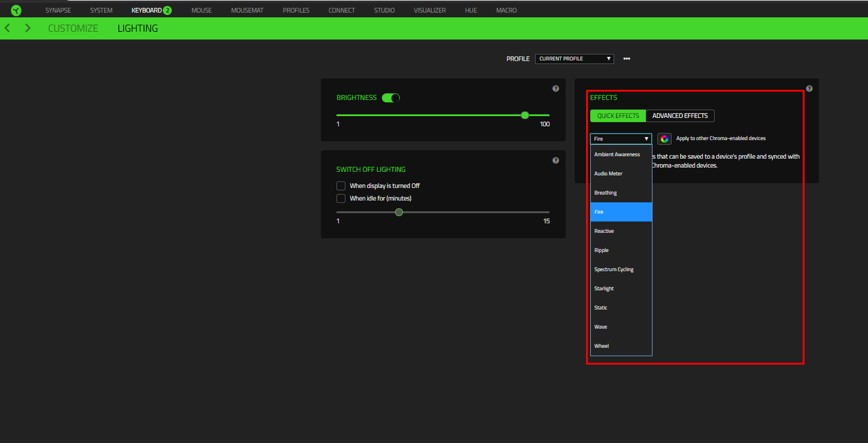This screenshot has width=868, height=443.
Task: Open help for Switch Off Lighting panel
Action: coord(556,160)
